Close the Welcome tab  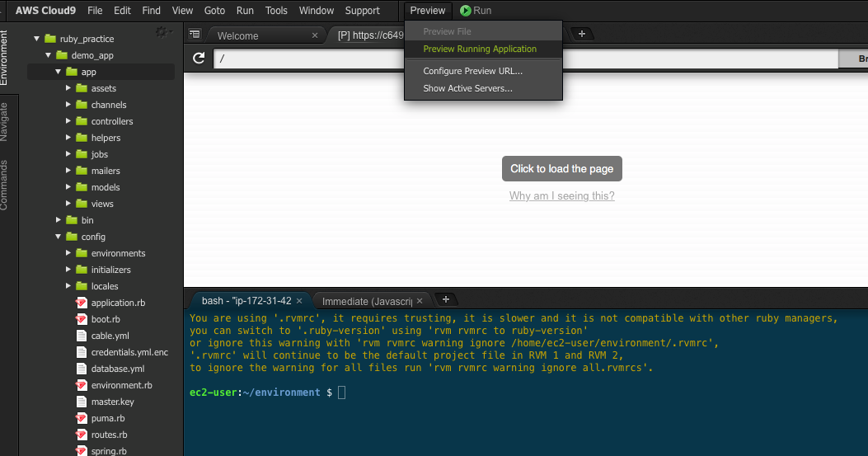pyautogui.click(x=315, y=35)
